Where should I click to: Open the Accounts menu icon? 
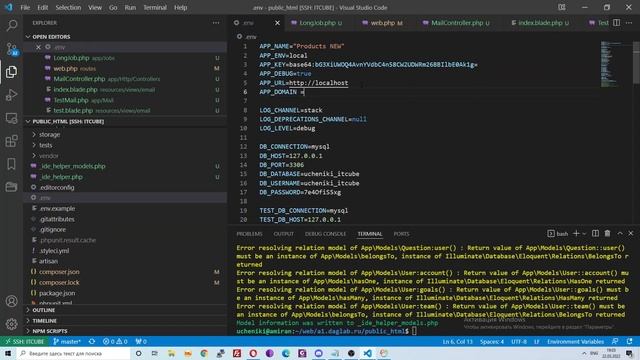tap(11, 301)
